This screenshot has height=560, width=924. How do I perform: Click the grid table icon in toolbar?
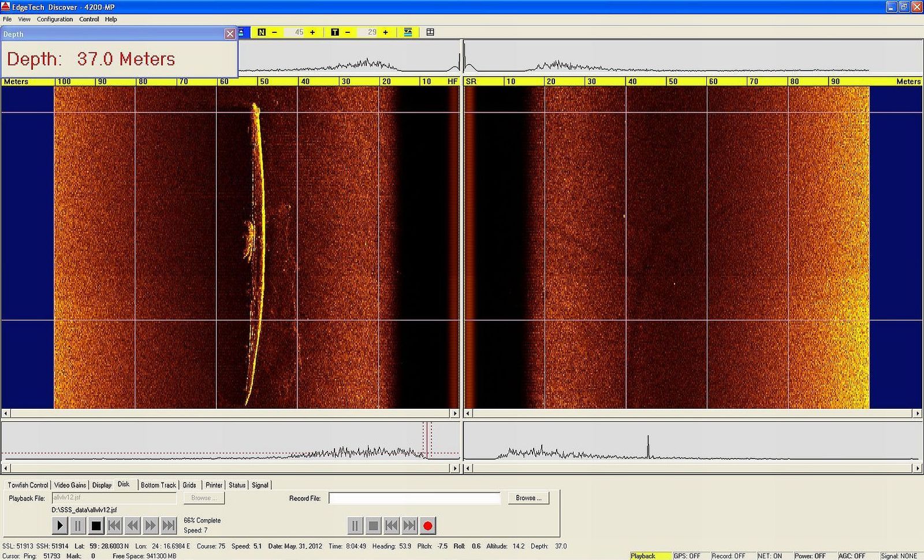tap(430, 32)
